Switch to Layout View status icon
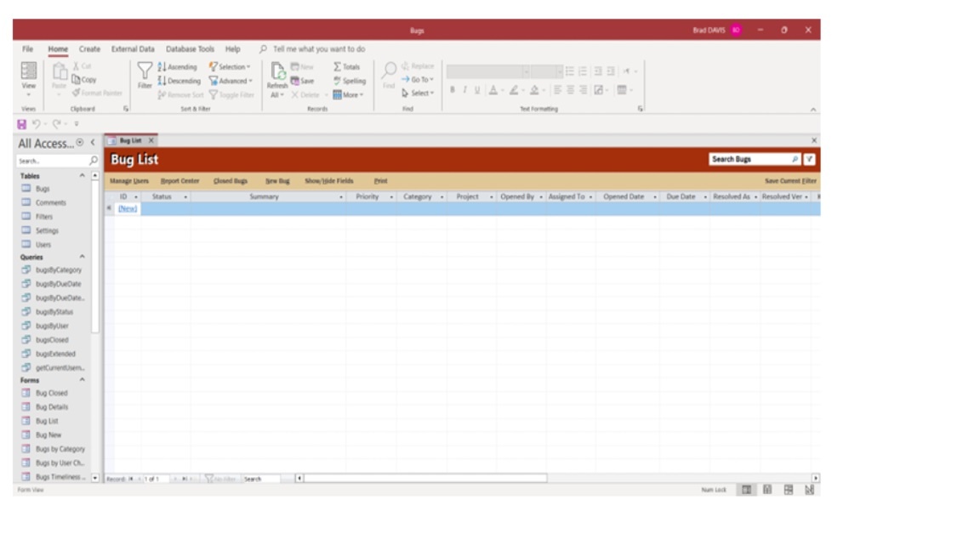The image size is (980, 551). [789, 490]
